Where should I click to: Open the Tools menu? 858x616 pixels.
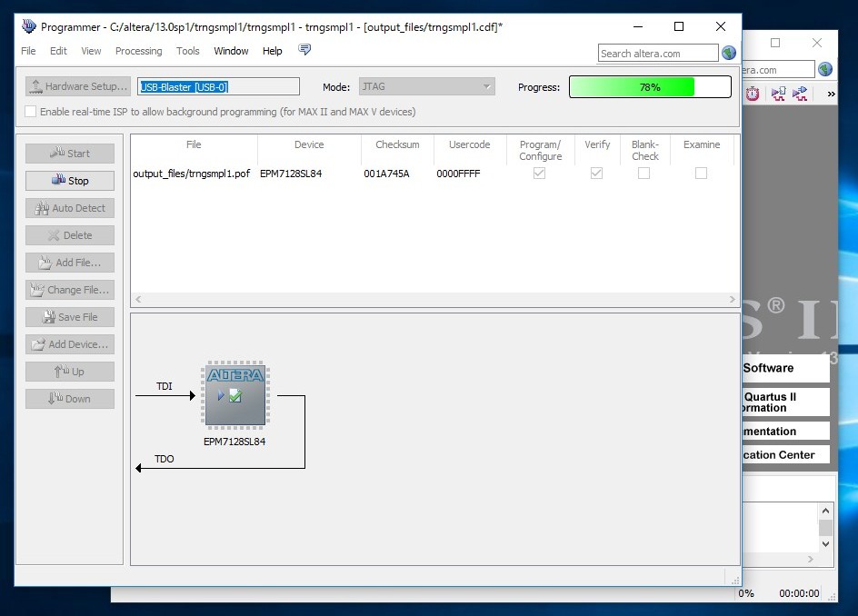187,51
